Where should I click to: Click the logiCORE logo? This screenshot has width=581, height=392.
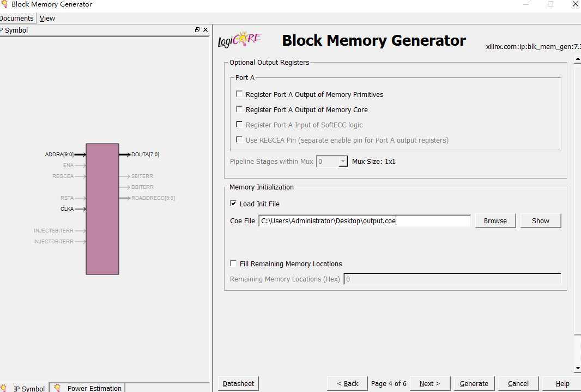pyautogui.click(x=240, y=39)
